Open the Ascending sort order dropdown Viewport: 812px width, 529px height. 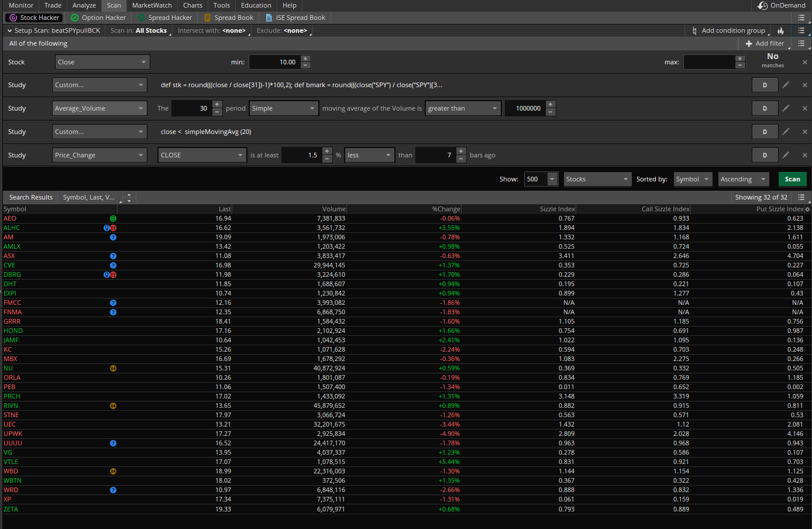point(743,179)
